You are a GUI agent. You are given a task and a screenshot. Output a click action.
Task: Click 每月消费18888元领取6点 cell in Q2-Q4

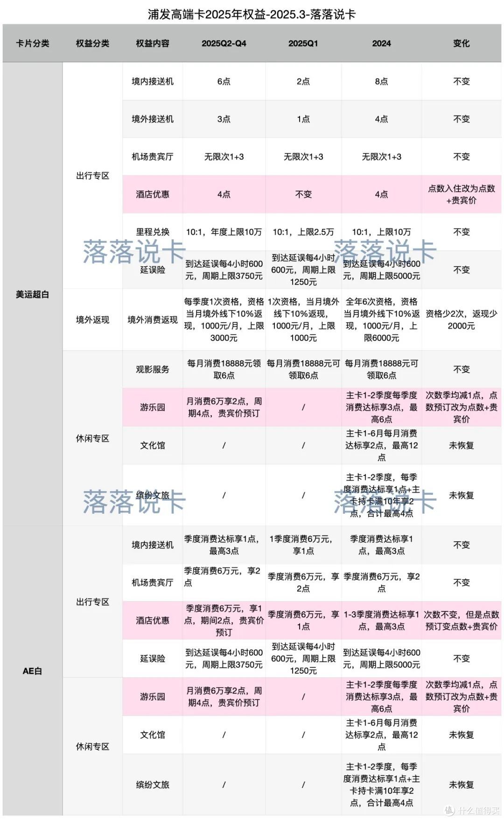[224, 369]
